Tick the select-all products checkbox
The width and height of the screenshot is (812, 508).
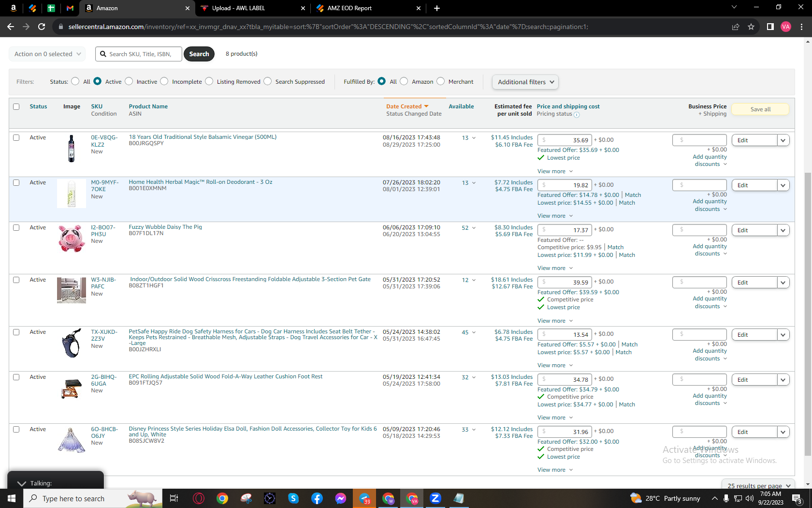point(16,106)
